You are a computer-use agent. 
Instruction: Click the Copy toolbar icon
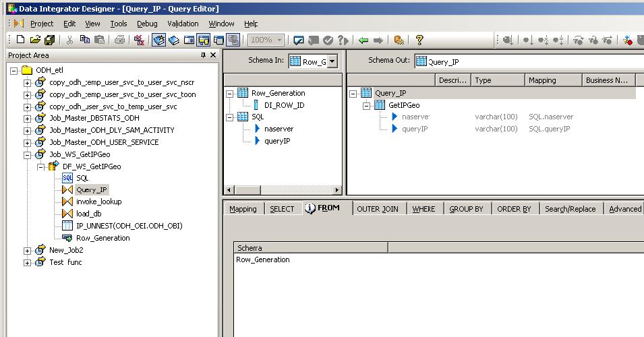[x=84, y=40]
